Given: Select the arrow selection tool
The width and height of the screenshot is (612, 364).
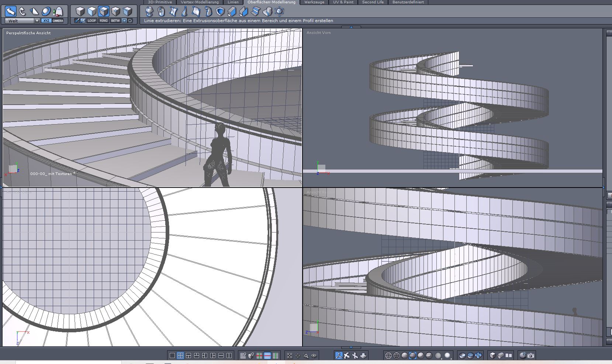Looking at the screenshot, I should [x=10, y=11].
